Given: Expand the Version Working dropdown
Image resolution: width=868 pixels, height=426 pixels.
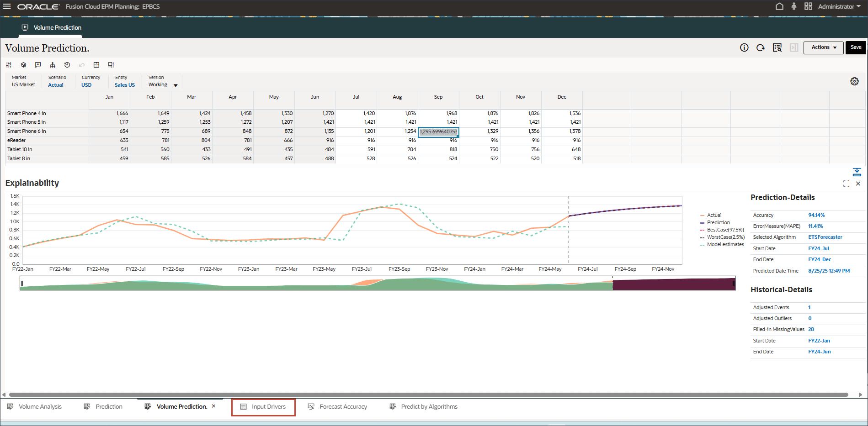Looking at the screenshot, I should pyautogui.click(x=176, y=85).
